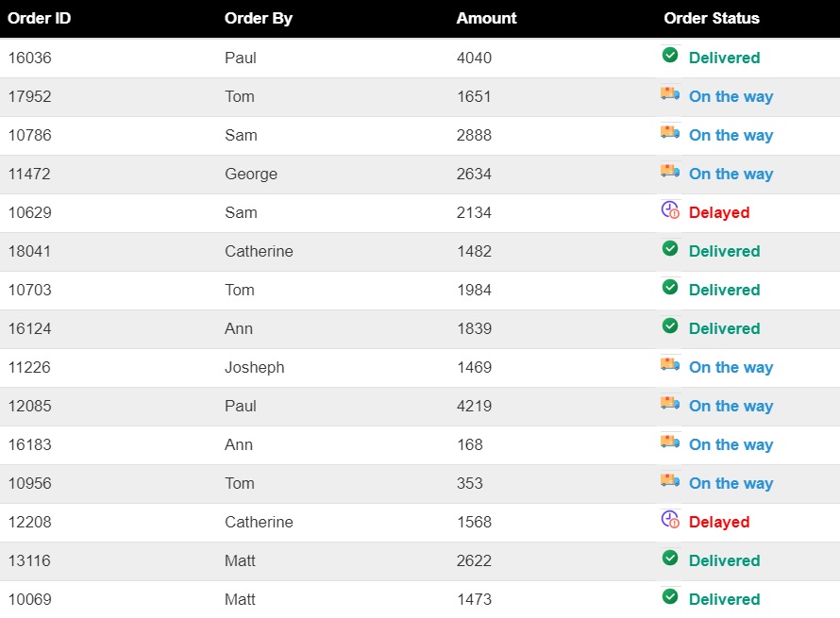Click the Amount column header
Image resolution: width=840 pixels, height=618 pixels.
[486, 18]
